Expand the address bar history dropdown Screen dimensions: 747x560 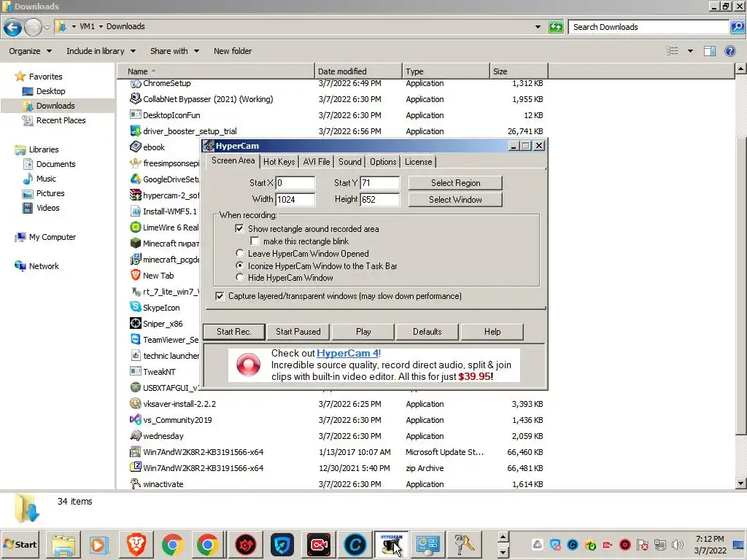(538, 27)
